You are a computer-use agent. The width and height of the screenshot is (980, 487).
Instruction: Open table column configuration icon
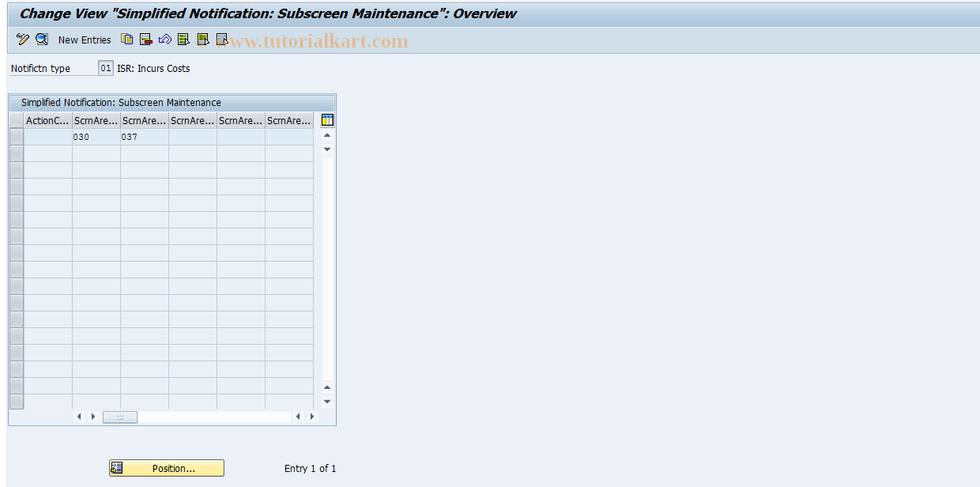(x=326, y=120)
